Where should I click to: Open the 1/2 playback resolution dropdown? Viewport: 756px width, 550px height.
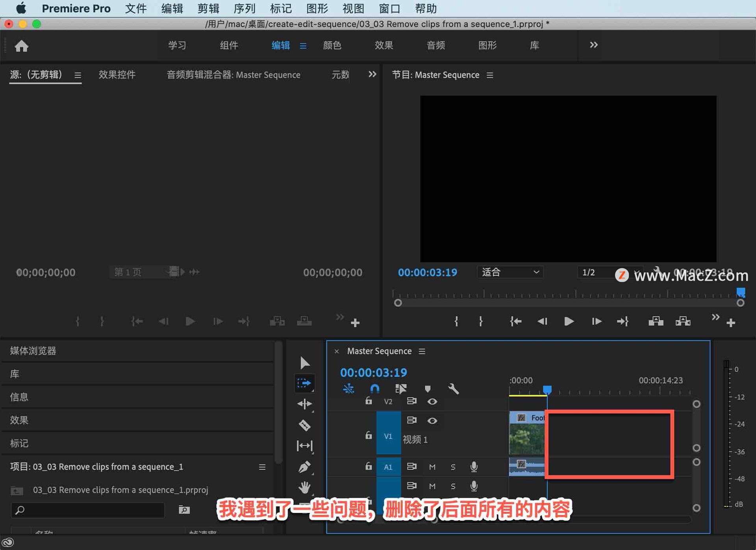point(595,272)
